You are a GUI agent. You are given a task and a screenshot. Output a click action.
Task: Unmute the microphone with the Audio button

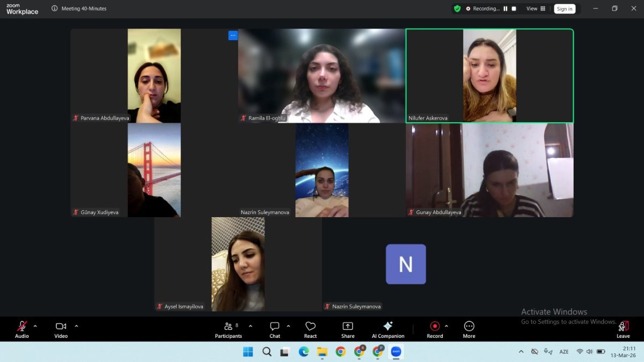22,329
